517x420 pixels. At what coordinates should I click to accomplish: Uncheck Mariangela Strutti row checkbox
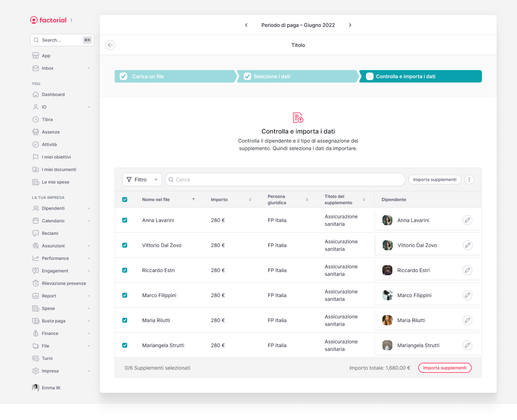(125, 345)
